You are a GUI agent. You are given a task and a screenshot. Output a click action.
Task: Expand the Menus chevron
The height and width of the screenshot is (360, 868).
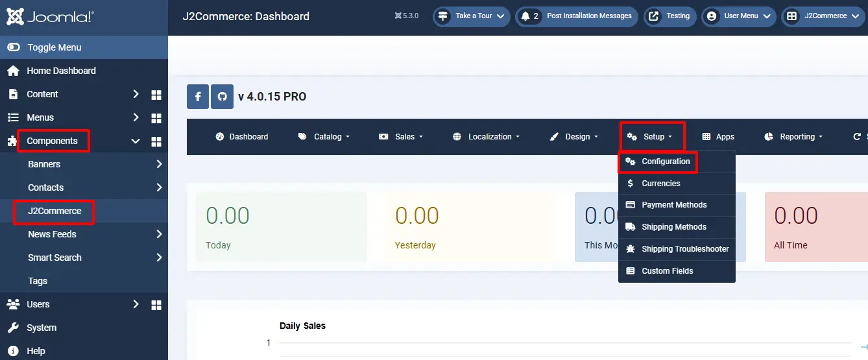136,117
